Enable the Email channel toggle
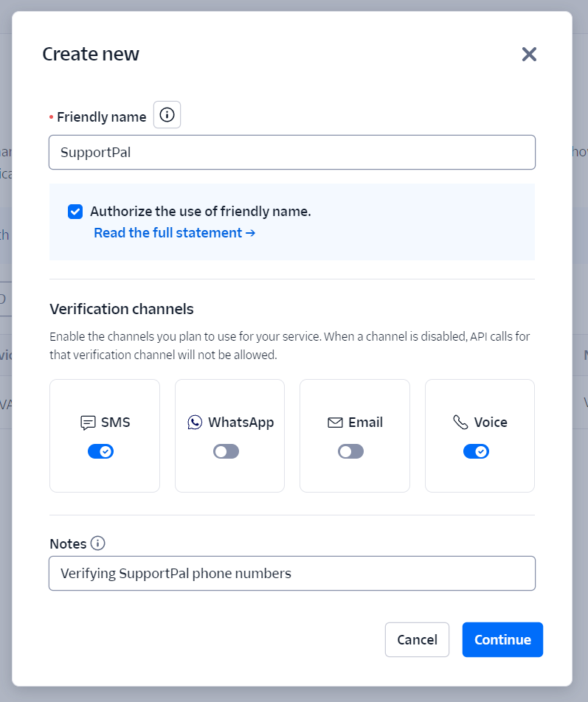Image resolution: width=588 pixels, height=702 pixels. click(x=350, y=451)
